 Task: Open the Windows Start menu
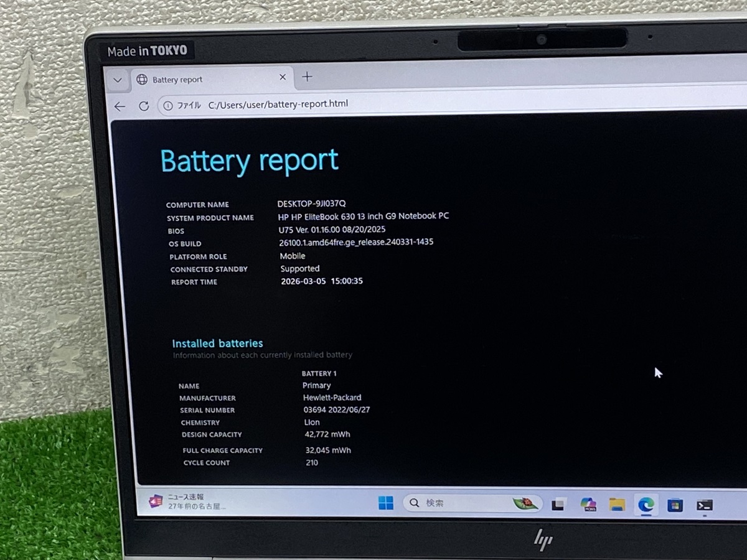[x=386, y=503]
